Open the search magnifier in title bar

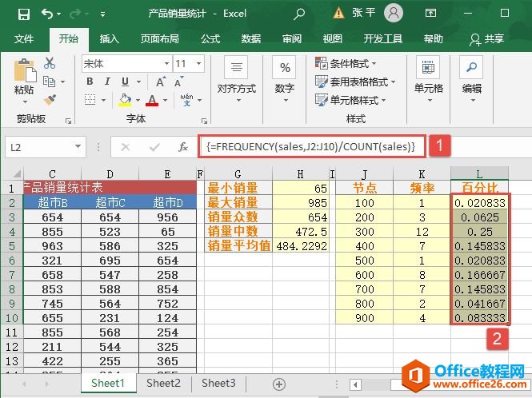299,14
